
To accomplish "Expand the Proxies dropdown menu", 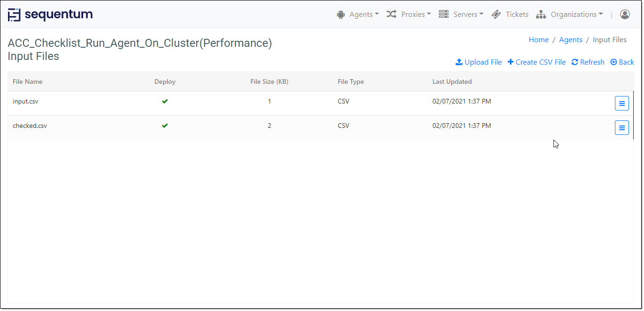I will (x=409, y=15).
